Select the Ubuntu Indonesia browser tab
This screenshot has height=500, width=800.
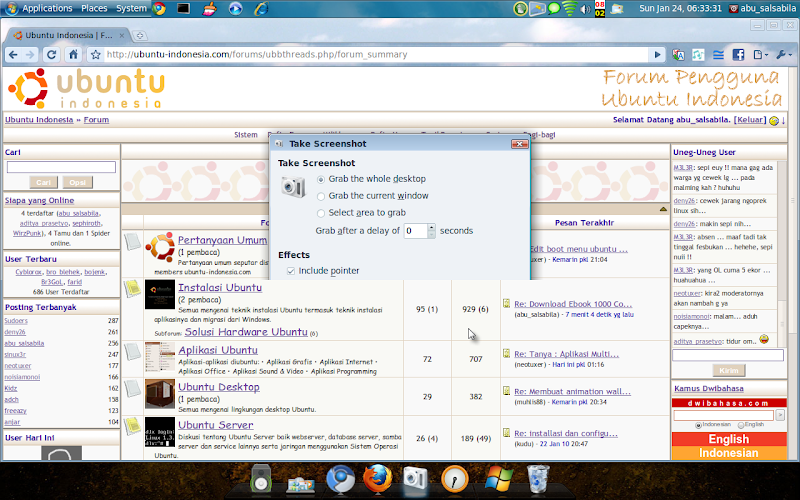68,35
